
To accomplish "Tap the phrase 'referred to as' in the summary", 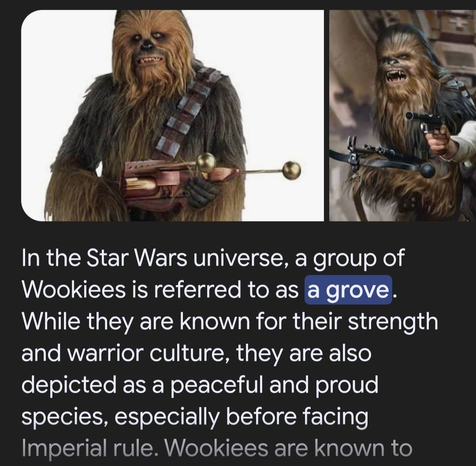I will [227, 289].
